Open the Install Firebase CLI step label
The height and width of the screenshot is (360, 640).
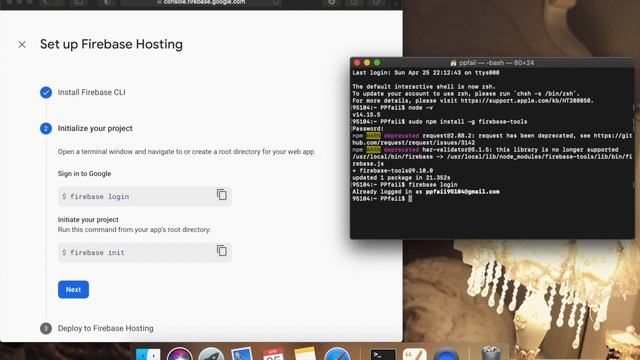coord(91,92)
